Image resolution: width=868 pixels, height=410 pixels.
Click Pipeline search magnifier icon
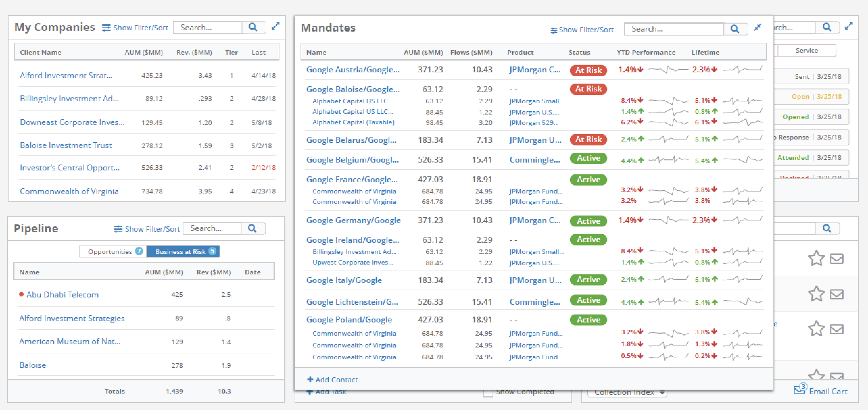pos(253,229)
